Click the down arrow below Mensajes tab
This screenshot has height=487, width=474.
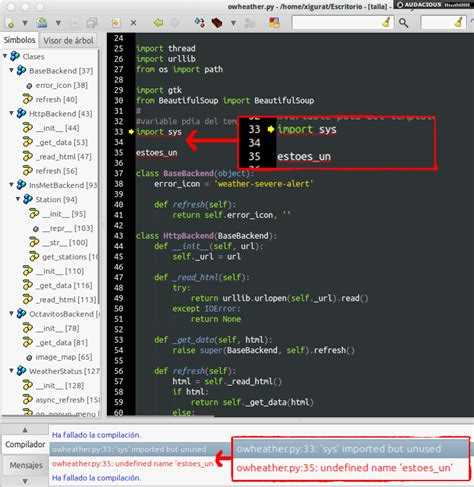25,481
